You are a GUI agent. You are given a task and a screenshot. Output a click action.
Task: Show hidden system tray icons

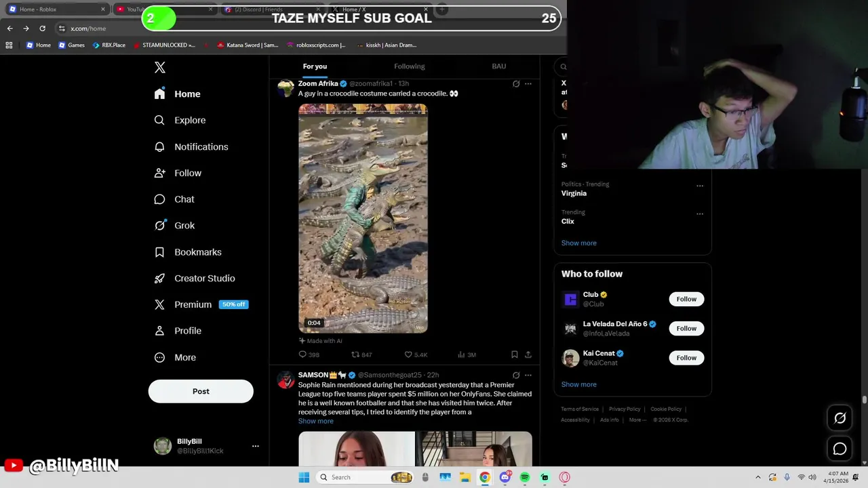[x=758, y=477]
